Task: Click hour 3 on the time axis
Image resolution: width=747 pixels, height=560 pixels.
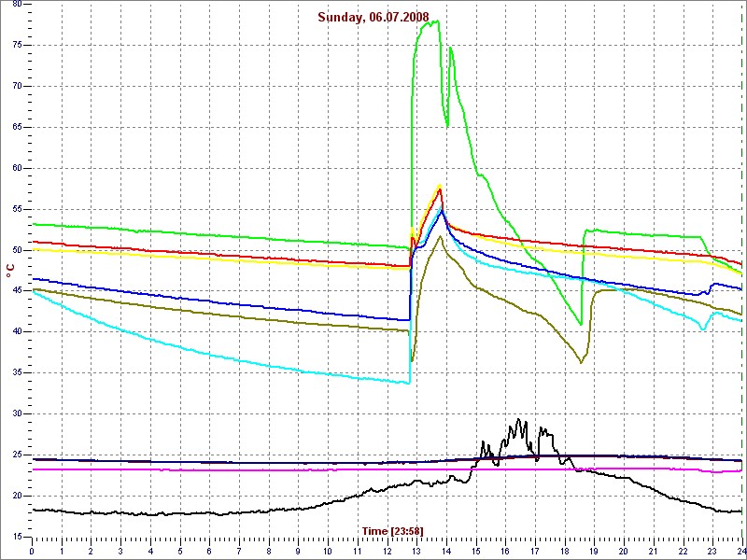Action: point(120,551)
